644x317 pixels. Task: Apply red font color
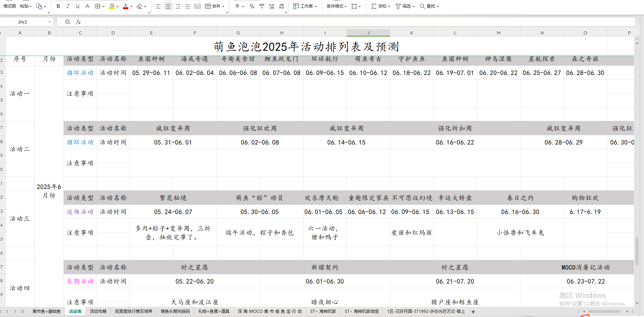(126, 6)
